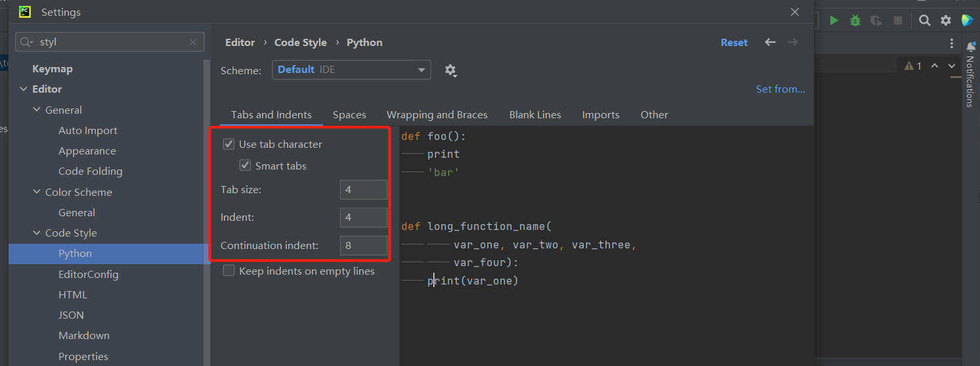Start debugging with the bug icon
Screen dimensions: 980x366
tap(855, 20)
